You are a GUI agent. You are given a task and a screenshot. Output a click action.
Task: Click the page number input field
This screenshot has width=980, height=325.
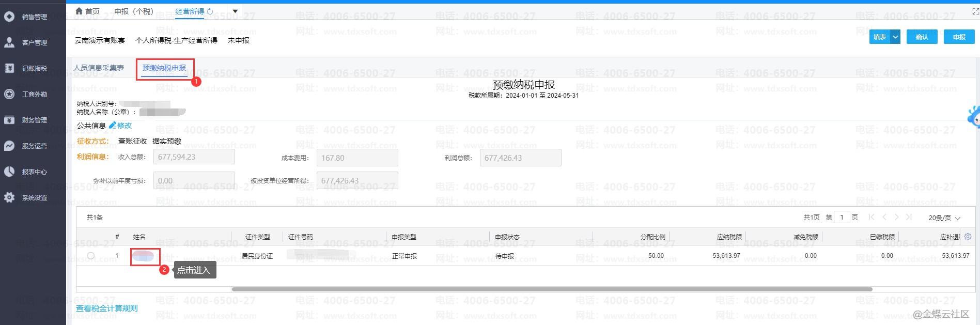(x=842, y=218)
